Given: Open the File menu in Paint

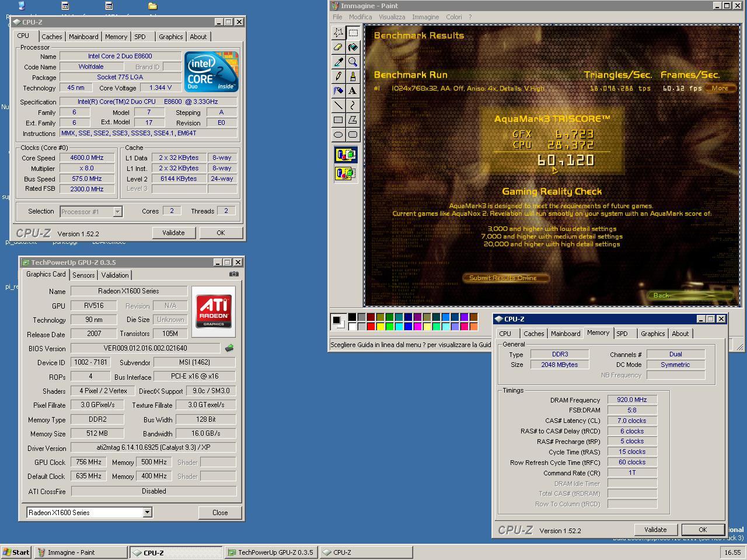Looking at the screenshot, I should point(337,17).
